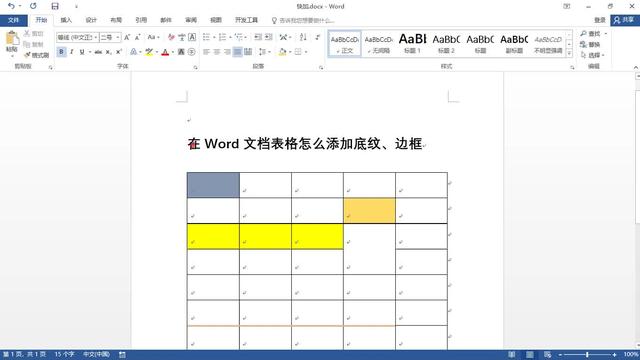Screen dimensions: 640x360
Task: Switch to the Insert (插入) tab
Action: (66, 20)
